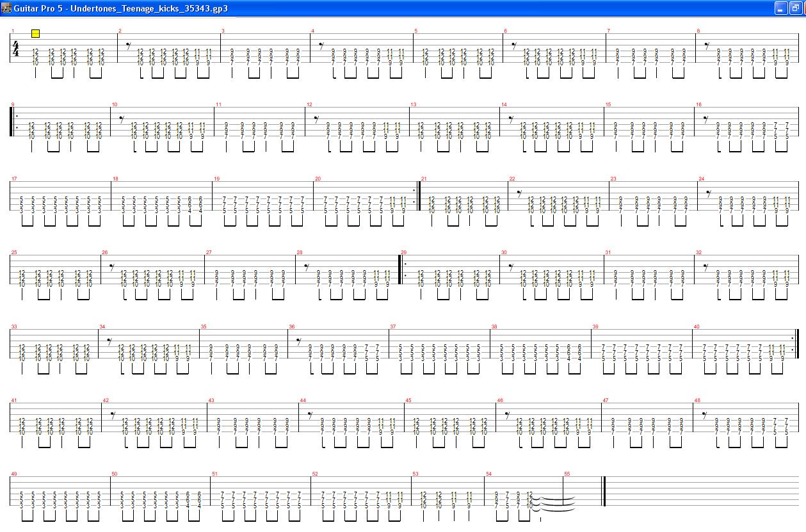
Task: Click measure number 41
Action: (14, 400)
